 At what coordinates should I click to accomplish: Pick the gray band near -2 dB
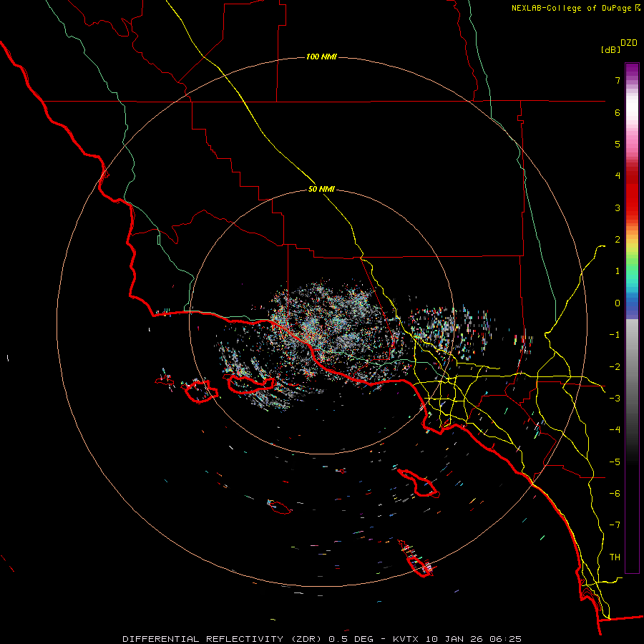(x=632, y=366)
